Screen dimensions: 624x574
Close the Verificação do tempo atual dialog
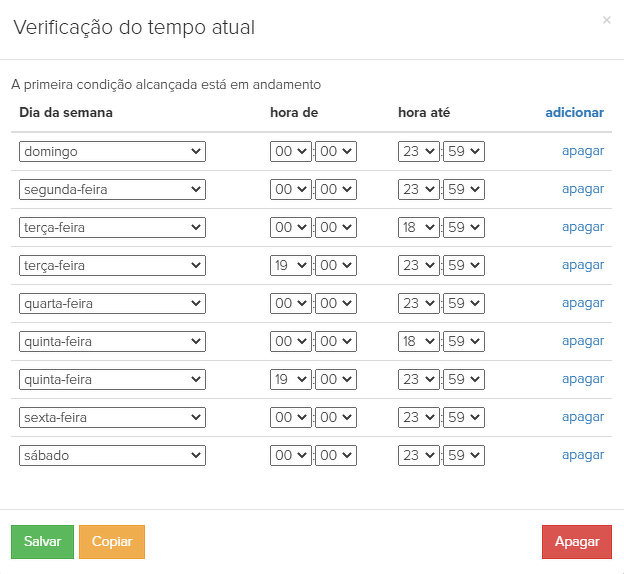pyautogui.click(x=606, y=20)
